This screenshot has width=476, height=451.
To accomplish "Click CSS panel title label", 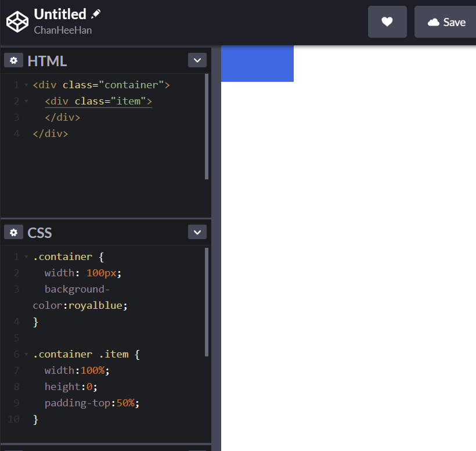I will (x=40, y=233).
